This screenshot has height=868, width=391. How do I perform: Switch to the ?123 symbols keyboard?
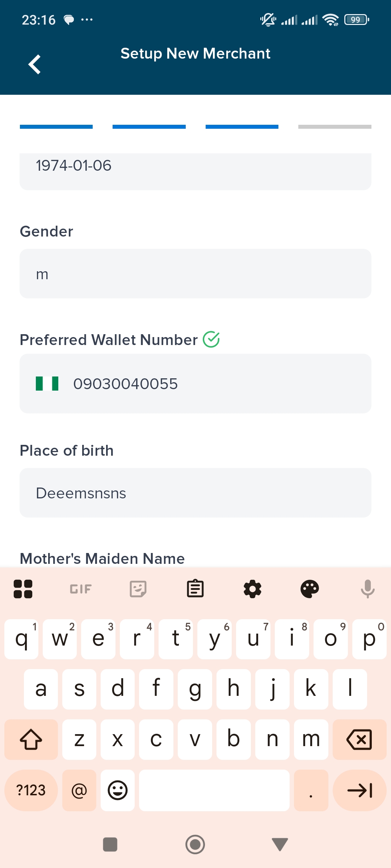[x=31, y=790]
